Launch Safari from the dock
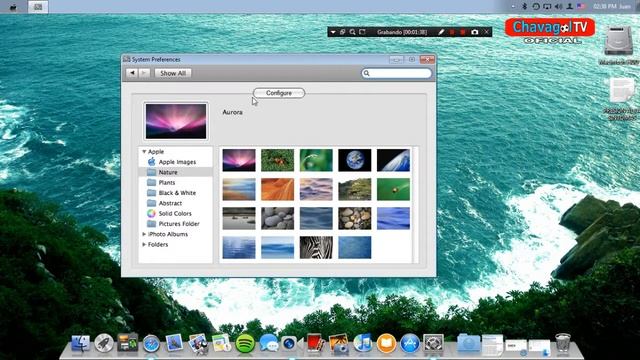640x360 pixels. pos(151,344)
